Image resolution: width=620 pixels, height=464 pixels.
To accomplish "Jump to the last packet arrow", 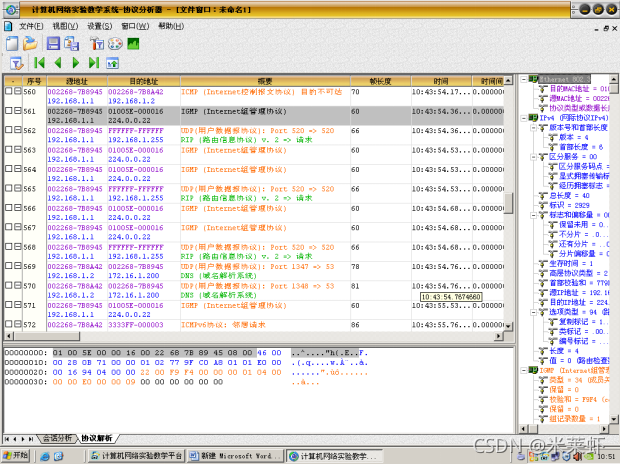I will [x=94, y=63].
